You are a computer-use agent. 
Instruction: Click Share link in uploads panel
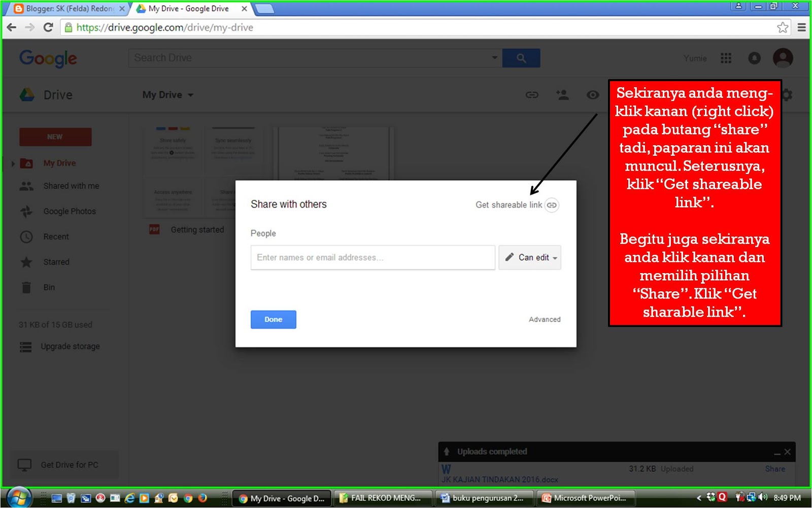coord(775,469)
